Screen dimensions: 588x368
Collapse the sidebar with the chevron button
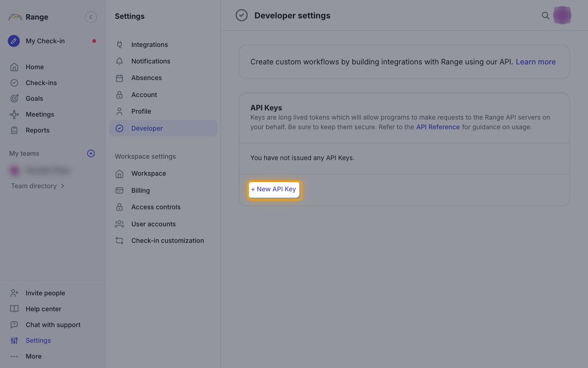pos(91,17)
